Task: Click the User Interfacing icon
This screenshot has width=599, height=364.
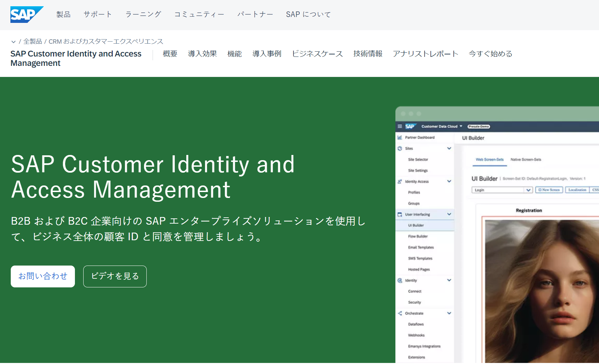Action: [400, 215]
